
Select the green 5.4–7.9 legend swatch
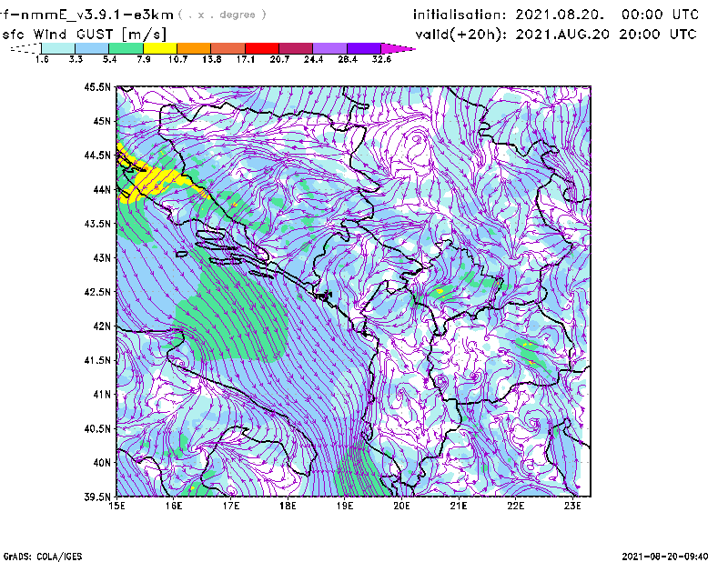[126, 48]
